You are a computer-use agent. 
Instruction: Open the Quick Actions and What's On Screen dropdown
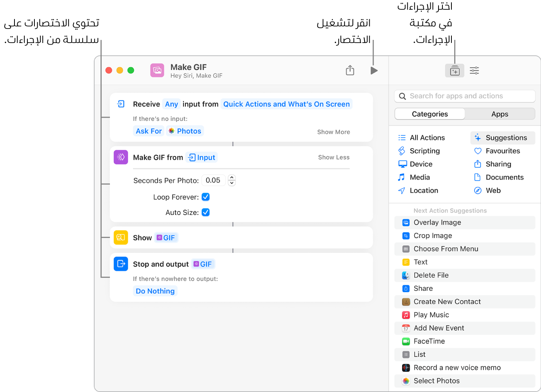pos(286,104)
